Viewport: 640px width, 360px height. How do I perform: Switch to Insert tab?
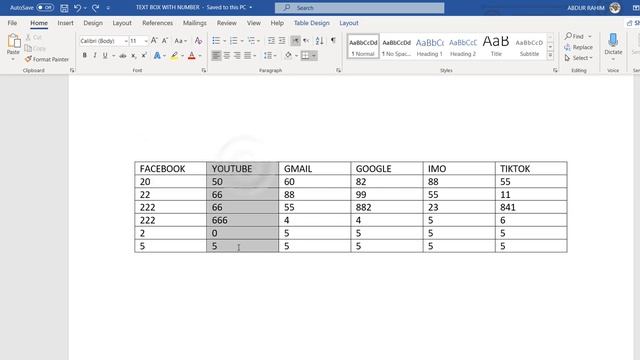[x=65, y=23]
